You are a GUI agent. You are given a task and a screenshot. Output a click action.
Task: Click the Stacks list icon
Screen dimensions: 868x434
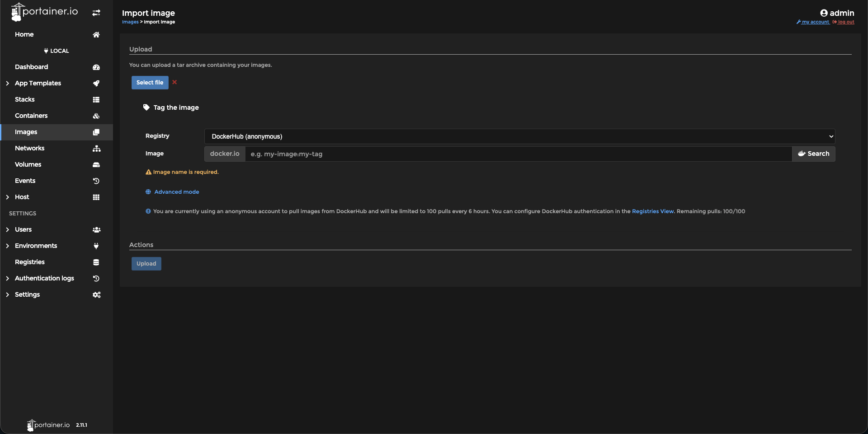(96, 100)
